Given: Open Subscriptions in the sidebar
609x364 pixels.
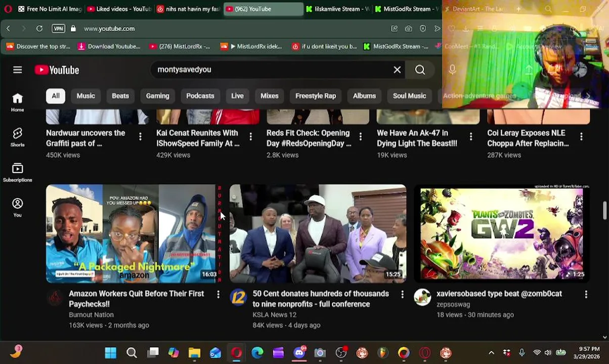Looking at the screenshot, I should [18, 172].
